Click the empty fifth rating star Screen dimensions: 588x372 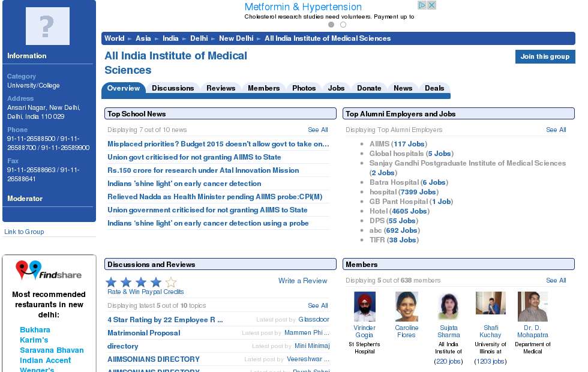click(x=171, y=282)
